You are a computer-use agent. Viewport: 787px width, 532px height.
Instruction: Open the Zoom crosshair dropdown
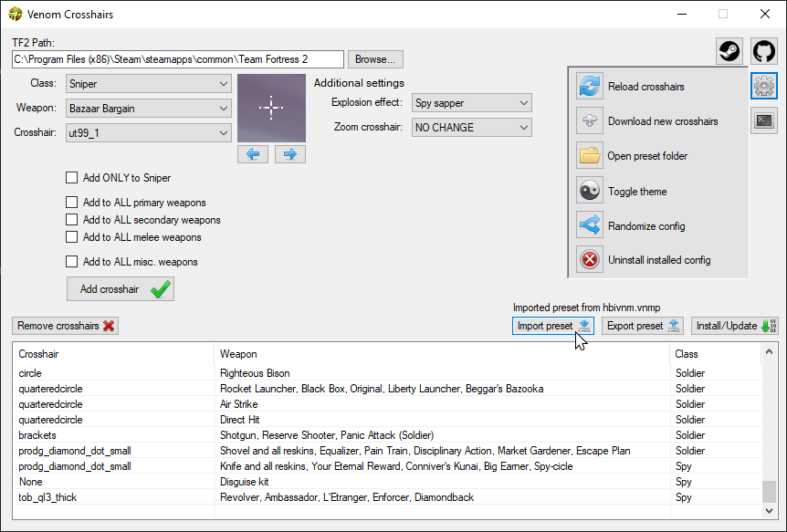pyautogui.click(x=471, y=128)
